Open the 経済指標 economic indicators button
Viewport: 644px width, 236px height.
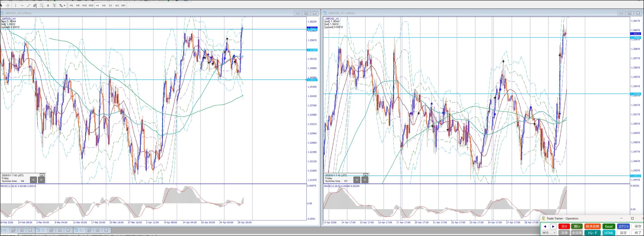click(x=592, y=226)
